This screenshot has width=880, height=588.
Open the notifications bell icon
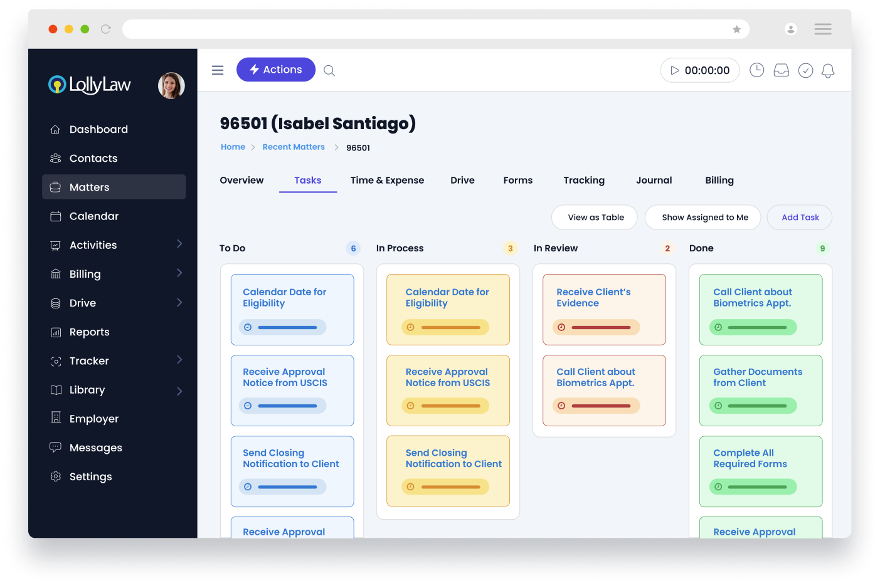[x=828, y=71]
